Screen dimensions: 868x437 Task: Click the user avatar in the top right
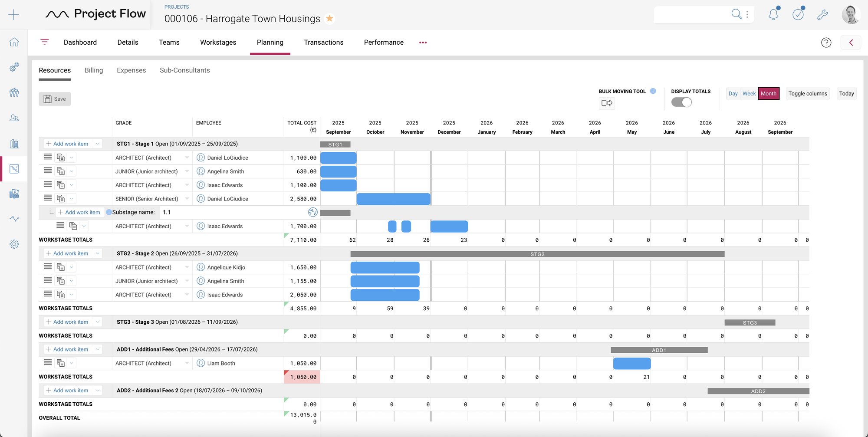pos(851,14)
